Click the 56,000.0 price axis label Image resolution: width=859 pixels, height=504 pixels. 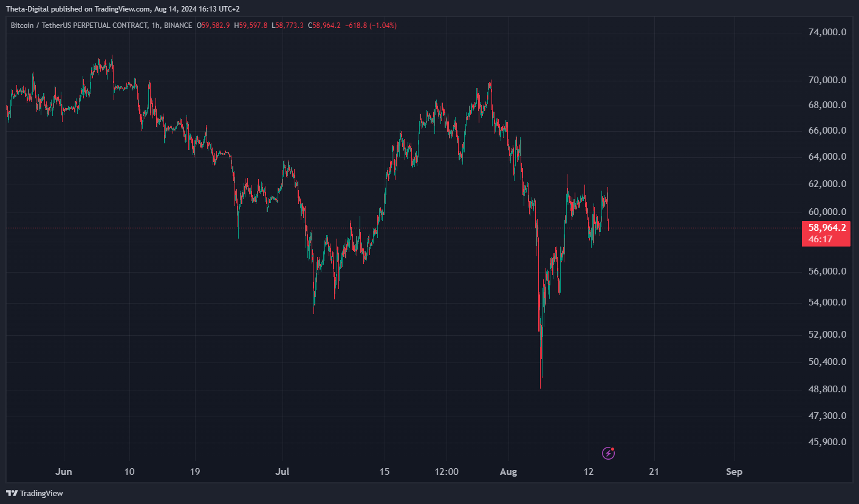(x=826, y=271)
